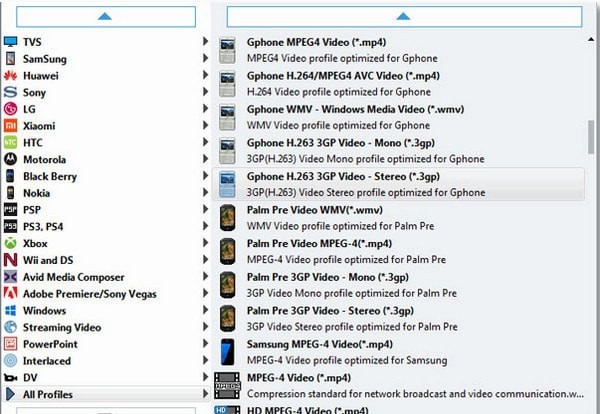Click the Windows logo icon
Image resolution: width=600 pixels, height=414 pixels.
pos(10,311)
